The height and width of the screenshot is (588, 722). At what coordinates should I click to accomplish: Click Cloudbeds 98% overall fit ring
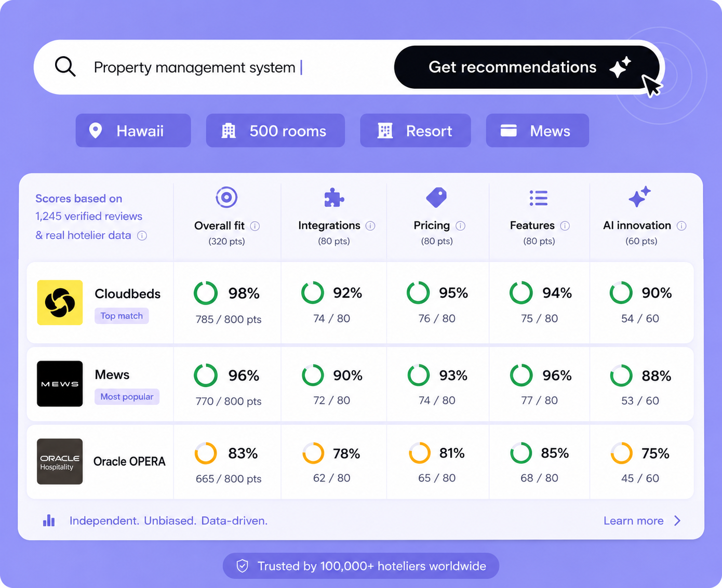(206, 293)
